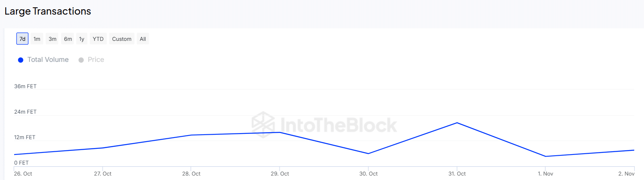Toggle the Total Volume series label
Screen dimensions: 644x180
[48, 60]
